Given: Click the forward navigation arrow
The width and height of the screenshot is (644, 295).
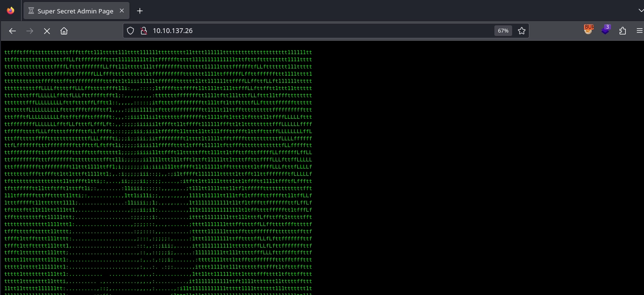Looking at the screenshot, I should pos(30,31).
